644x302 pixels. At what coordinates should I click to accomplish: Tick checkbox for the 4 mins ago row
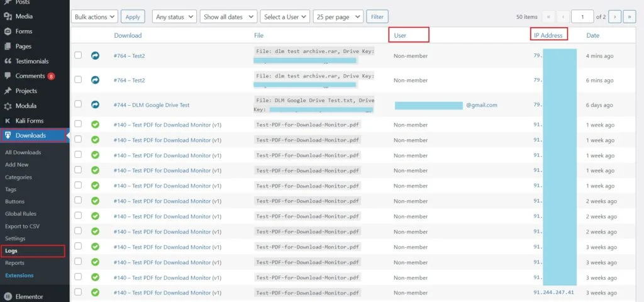(78, 55)
